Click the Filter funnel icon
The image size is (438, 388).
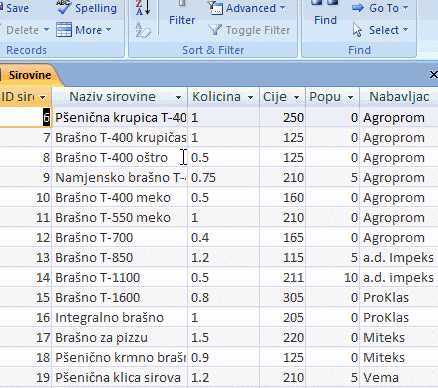182,4
